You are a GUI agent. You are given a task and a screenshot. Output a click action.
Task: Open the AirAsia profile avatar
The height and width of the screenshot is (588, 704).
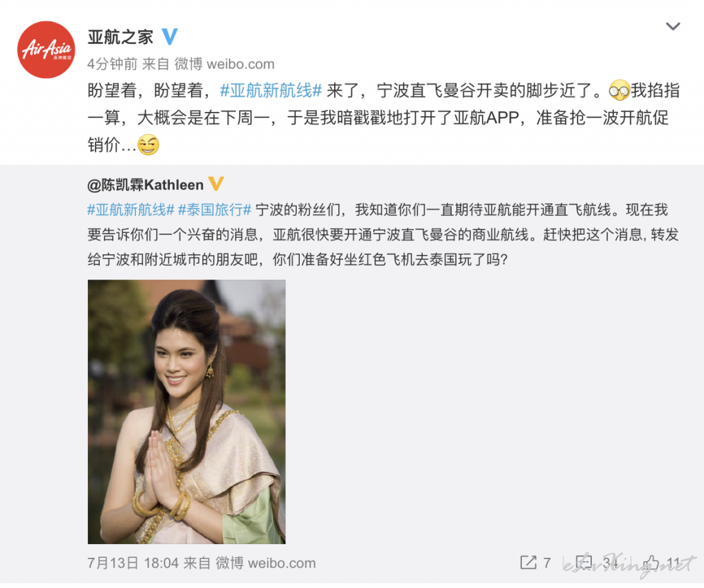[x=46, y=49]
